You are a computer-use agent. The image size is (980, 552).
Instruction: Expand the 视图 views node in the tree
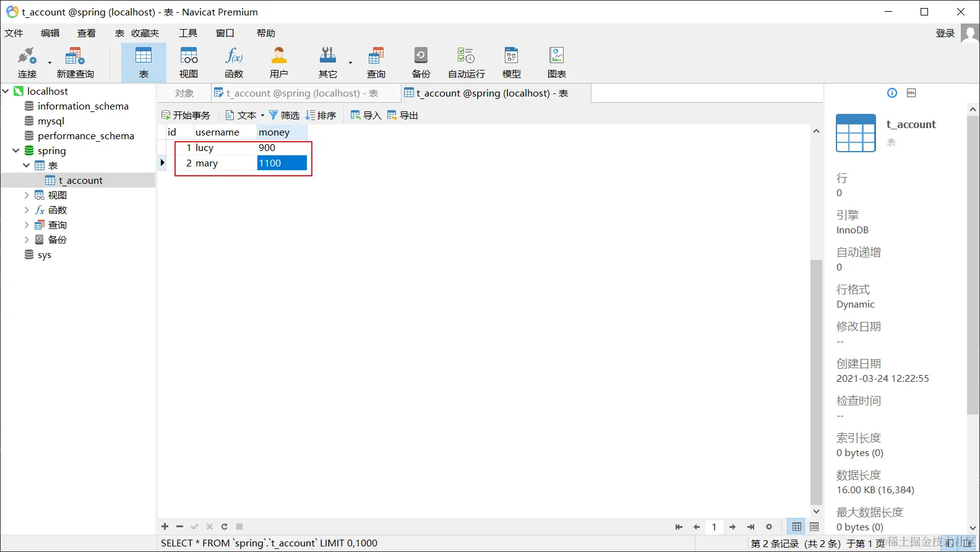coord(26,195)
